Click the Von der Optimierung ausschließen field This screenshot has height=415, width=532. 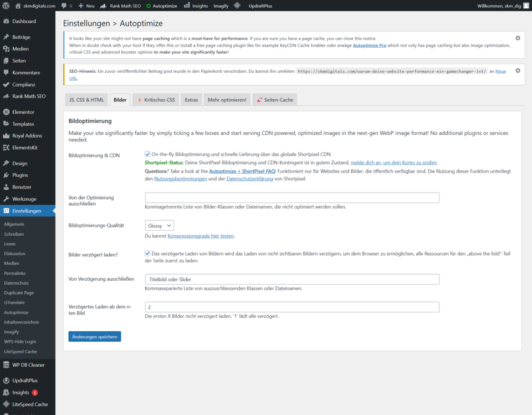tap(292, 198)
